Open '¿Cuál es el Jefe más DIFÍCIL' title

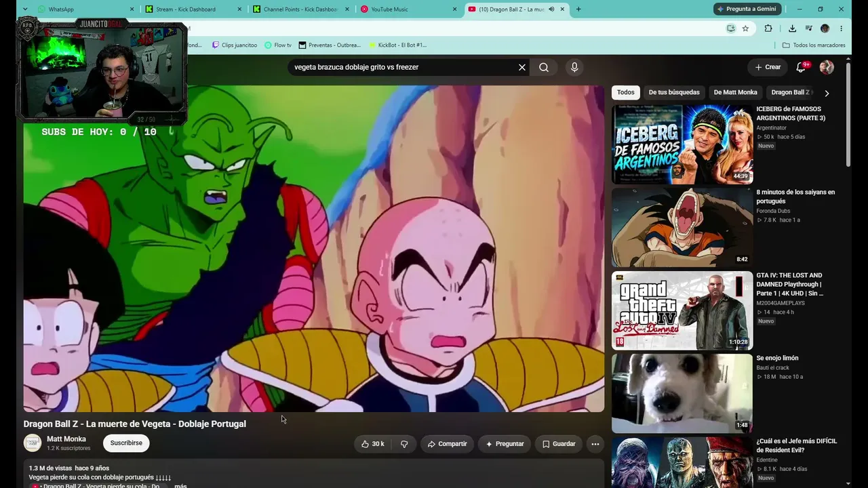797,445
